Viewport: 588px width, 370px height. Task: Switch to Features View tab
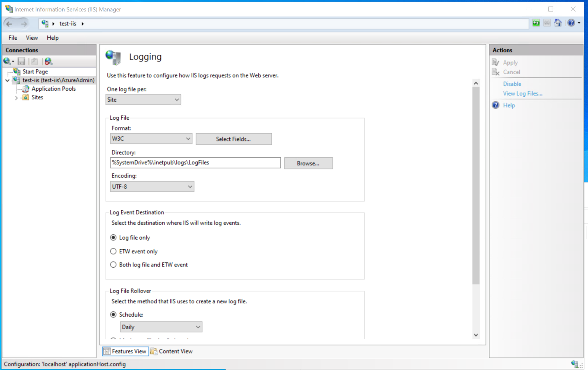tap(125, 352)
